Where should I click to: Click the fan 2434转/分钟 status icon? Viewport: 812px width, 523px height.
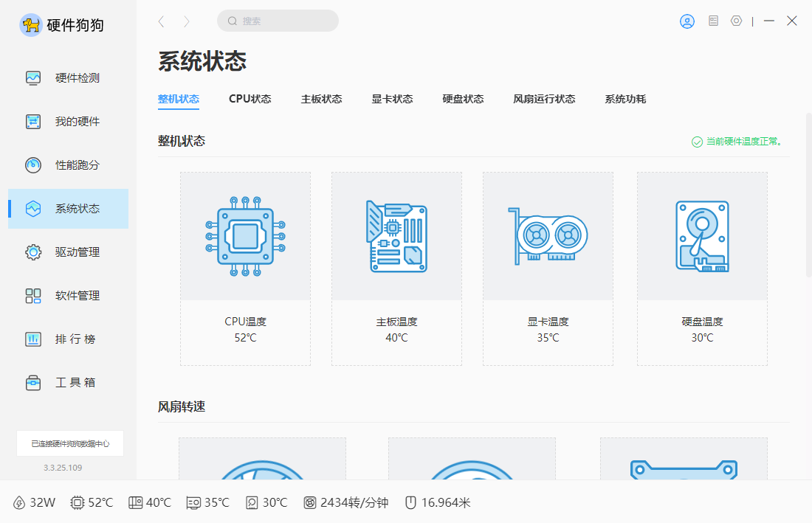coord(310,503)
